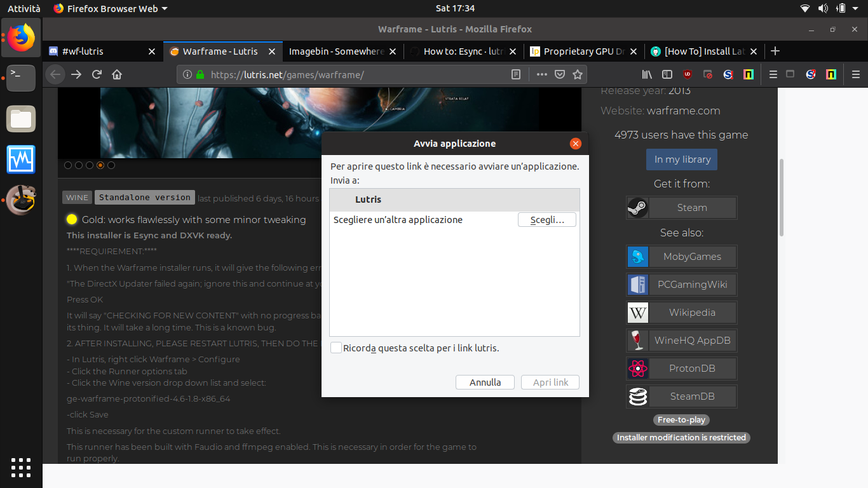Reload the current Lutris page
Viewport: 868px width, 488px height.
tap(97, 74)
